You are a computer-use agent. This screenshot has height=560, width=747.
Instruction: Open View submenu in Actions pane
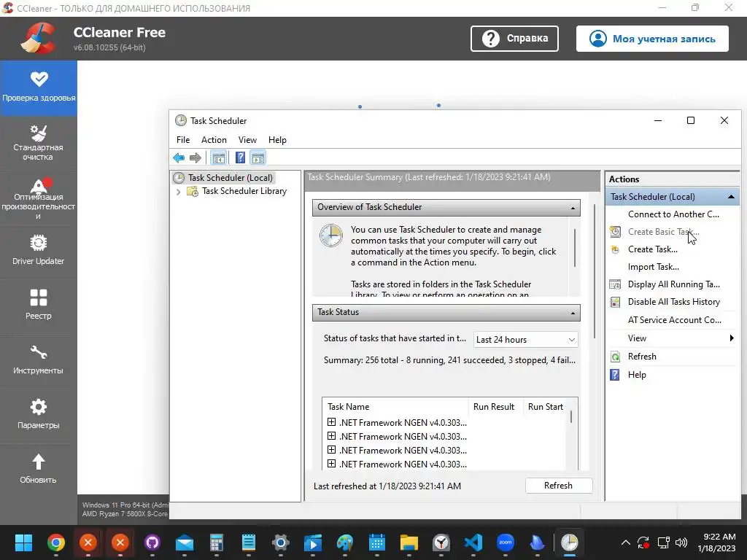point(672,338)
